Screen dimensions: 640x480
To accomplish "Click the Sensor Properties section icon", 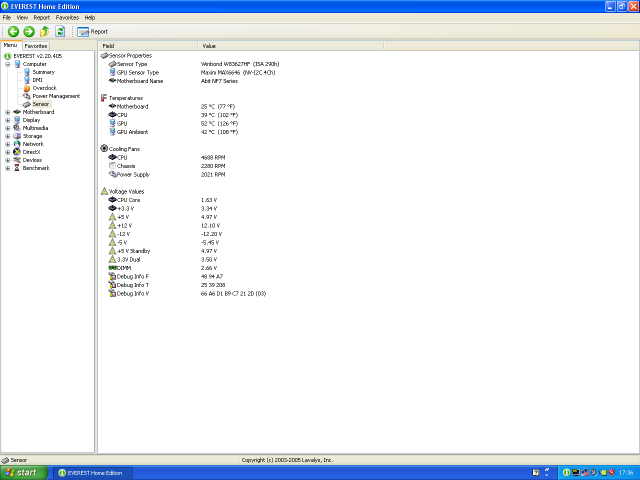I will (104, 56).
